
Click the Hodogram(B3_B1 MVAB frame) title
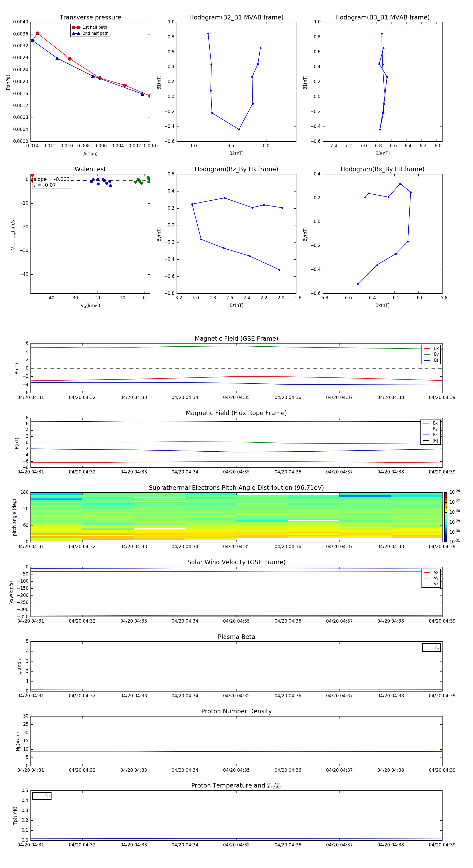point(382,18)
